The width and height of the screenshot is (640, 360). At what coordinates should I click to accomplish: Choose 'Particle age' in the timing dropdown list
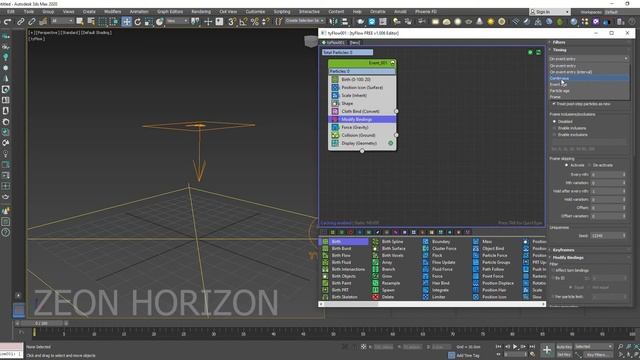click(x=589, y=91)
